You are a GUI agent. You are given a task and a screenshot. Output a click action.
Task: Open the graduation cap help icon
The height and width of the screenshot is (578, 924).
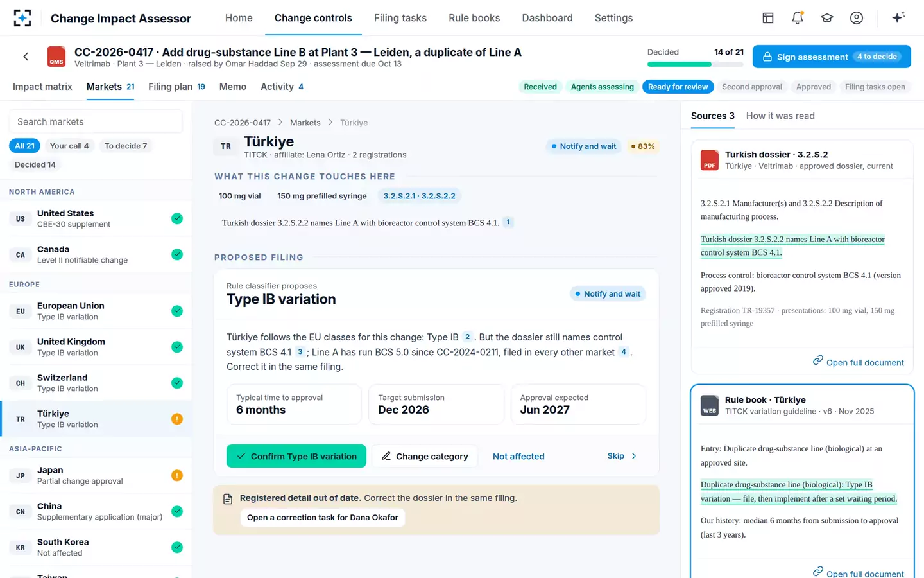click(x=827, y=18)
